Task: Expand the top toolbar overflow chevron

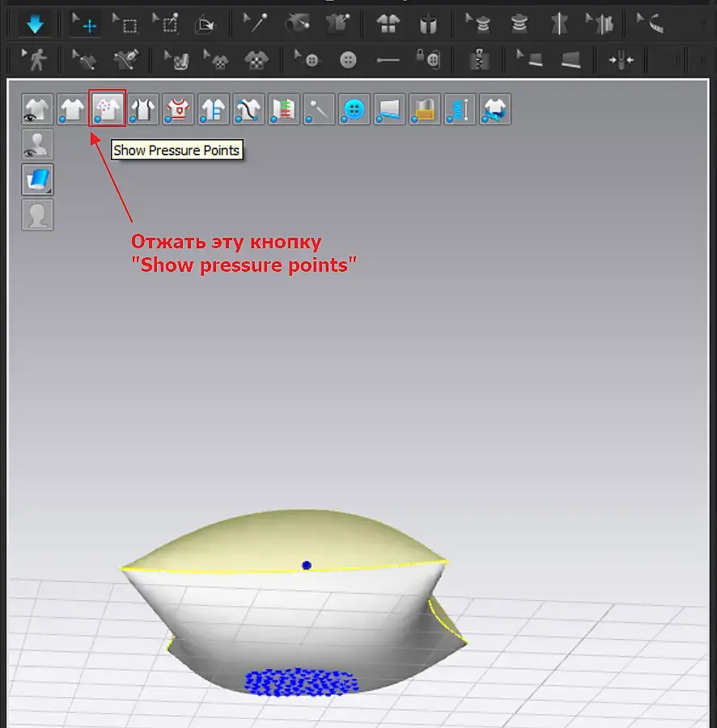Action: (704, 23)
